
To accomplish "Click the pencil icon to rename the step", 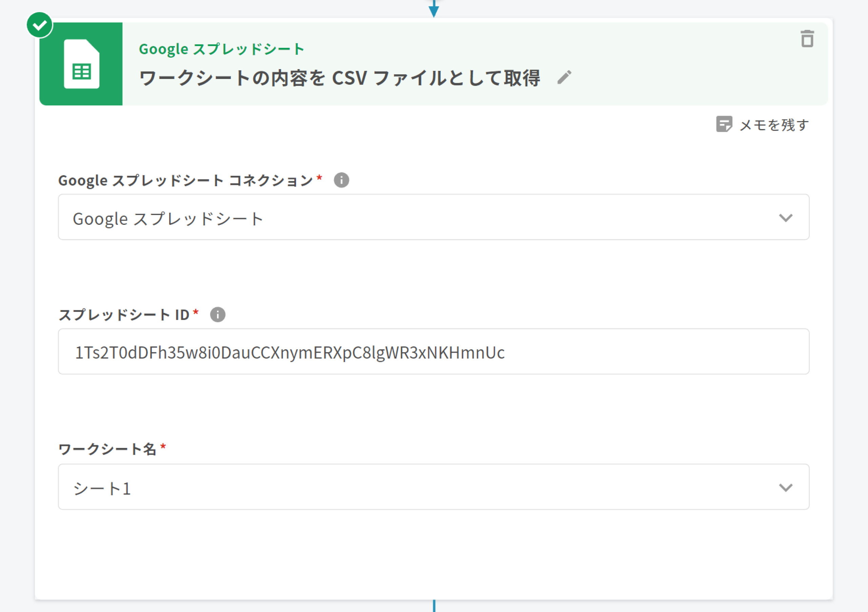I will 564,78.
